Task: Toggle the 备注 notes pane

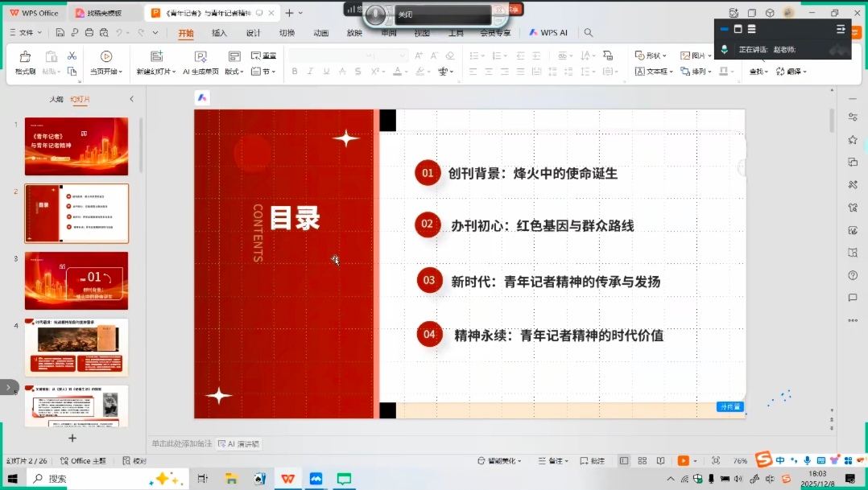Action: point(552,461)
